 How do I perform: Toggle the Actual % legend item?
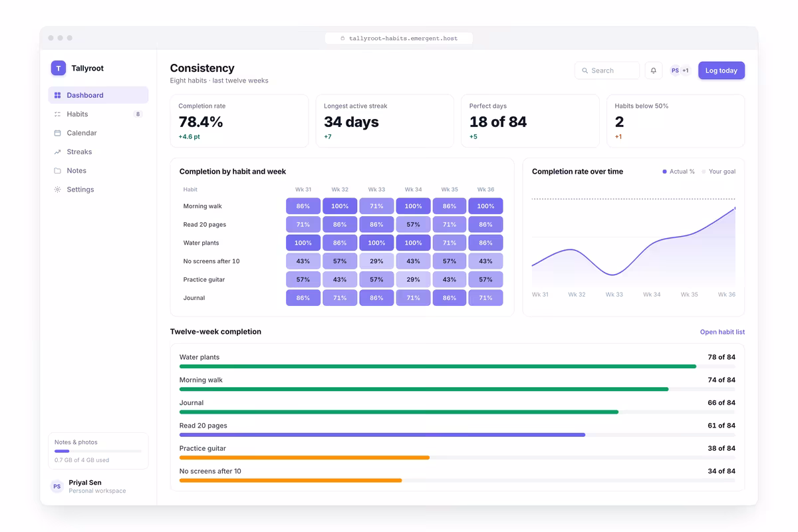point(678,172)
